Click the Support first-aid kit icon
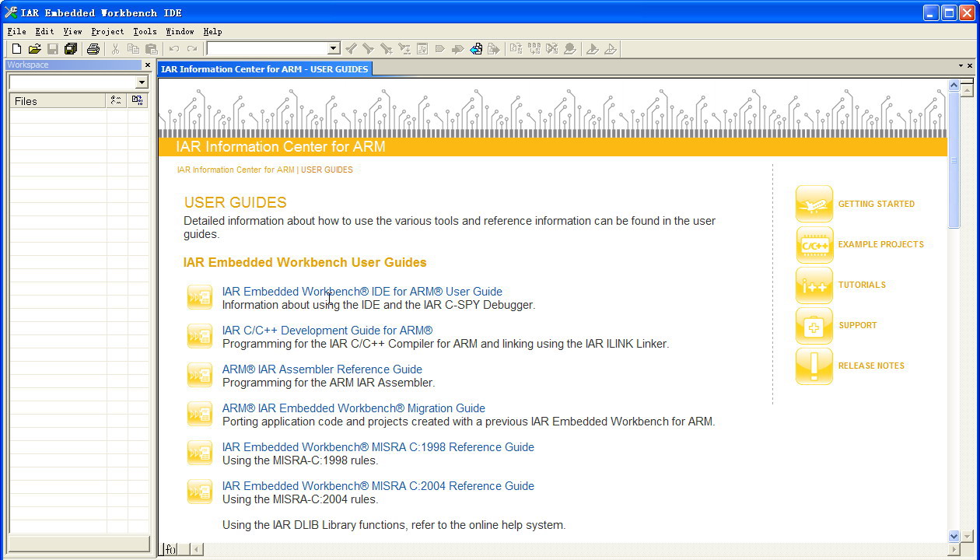The height and width of the screenshot is (560, 980). point(814,325)
